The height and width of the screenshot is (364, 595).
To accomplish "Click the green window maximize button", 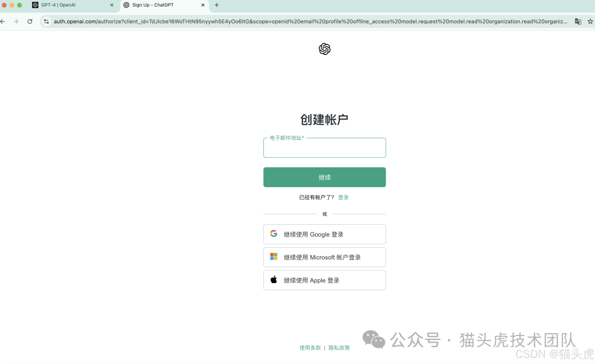I will 19,5.
